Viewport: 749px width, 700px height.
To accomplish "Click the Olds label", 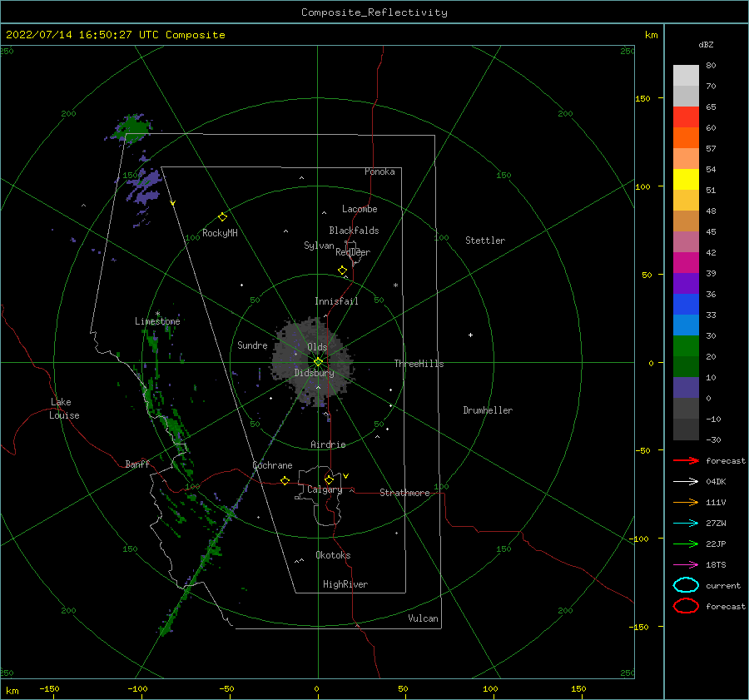I will click(317, 347).
